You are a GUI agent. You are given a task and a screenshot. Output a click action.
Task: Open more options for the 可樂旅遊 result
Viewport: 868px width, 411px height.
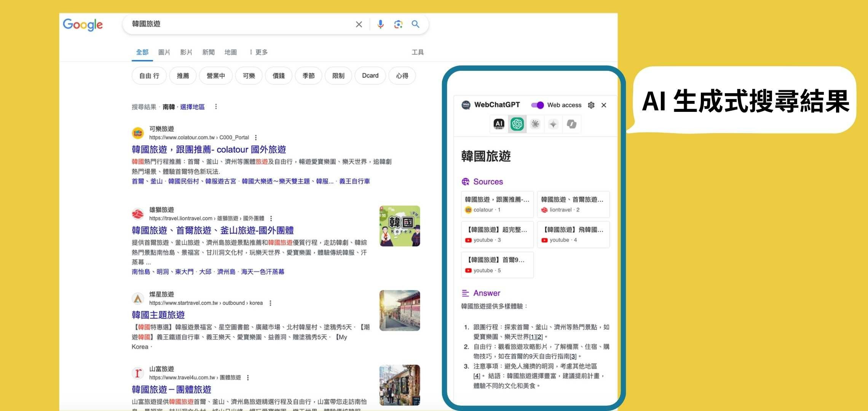click(256, 137)
